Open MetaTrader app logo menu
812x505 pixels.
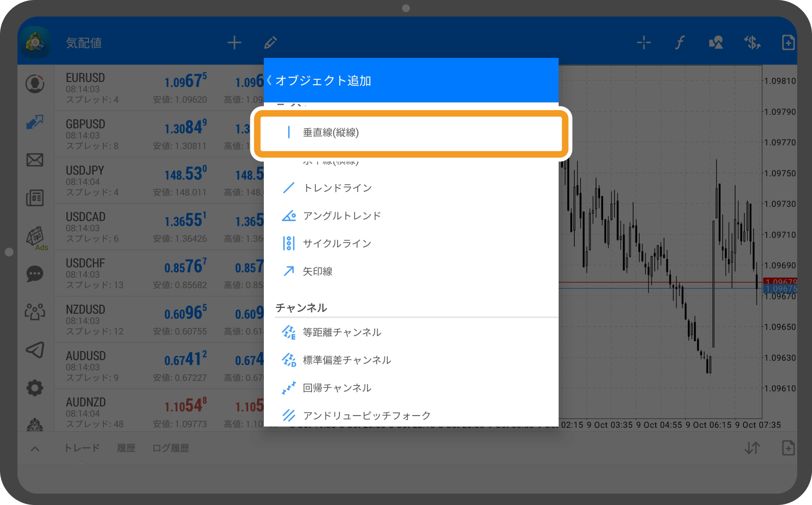point(36,42)
